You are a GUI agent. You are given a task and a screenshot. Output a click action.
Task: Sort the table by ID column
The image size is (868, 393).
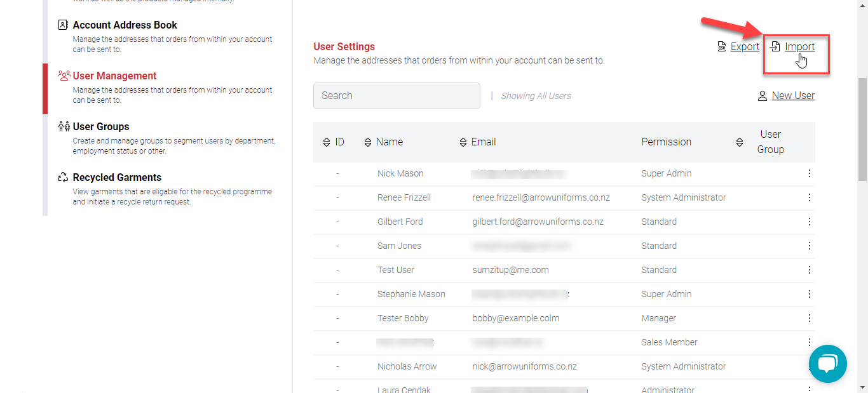327,142
